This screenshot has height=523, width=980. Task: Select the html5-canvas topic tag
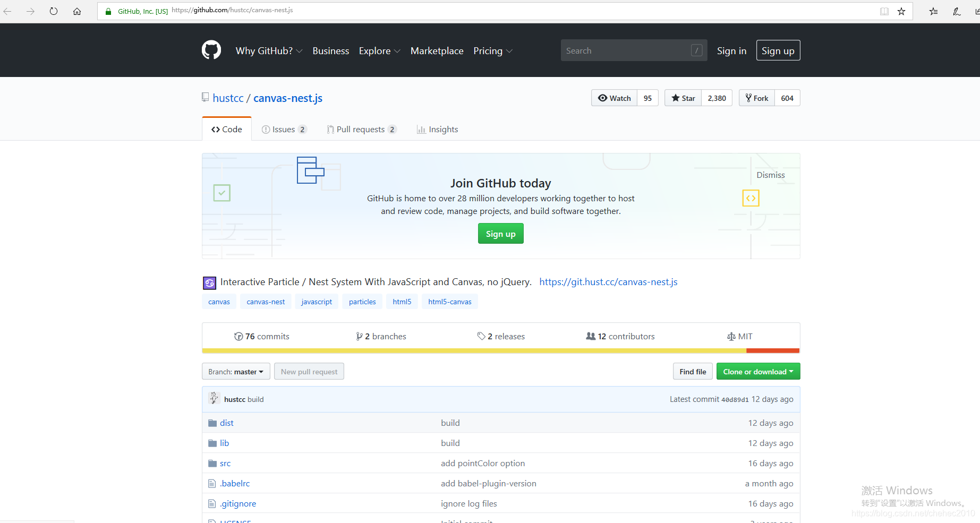click(450, 302)
